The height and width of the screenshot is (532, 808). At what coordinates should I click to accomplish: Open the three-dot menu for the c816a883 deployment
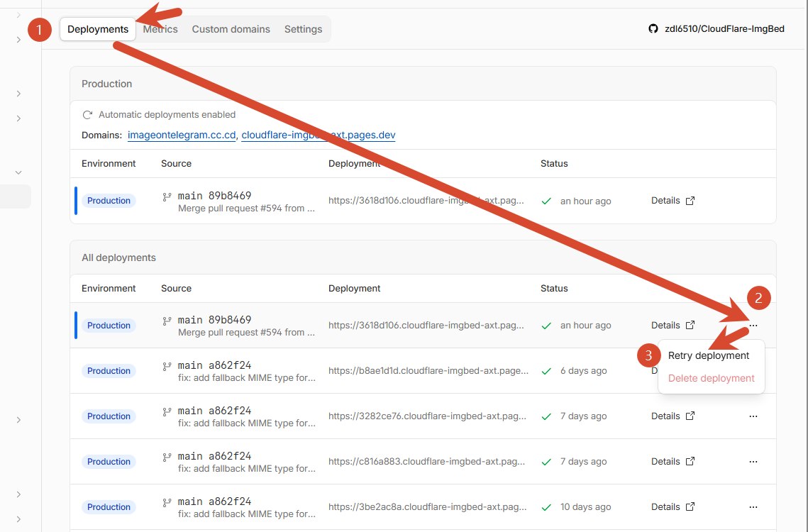tap(753, 461)
